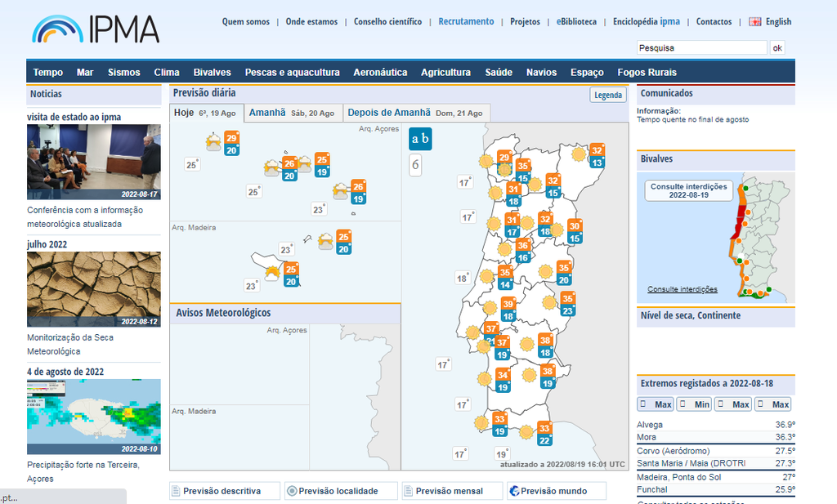The width and height of the screenshot is (837, 504).
Task: Open the 'Quem somos' link
Action: tap(245, 22)
